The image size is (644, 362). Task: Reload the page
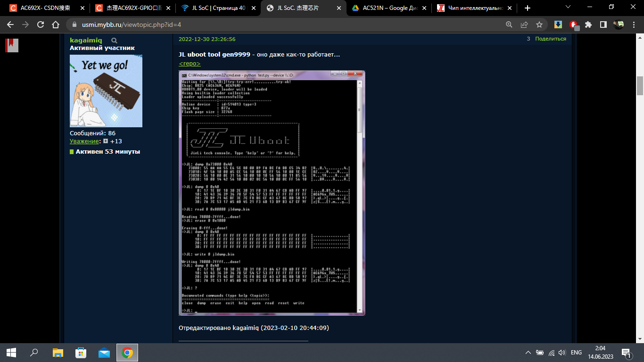pyautogui.click(x=41, y=25)
